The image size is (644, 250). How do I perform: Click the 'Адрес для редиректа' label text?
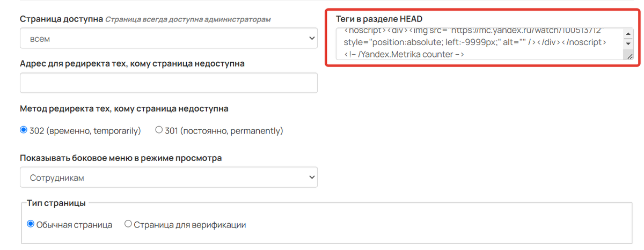132,63
